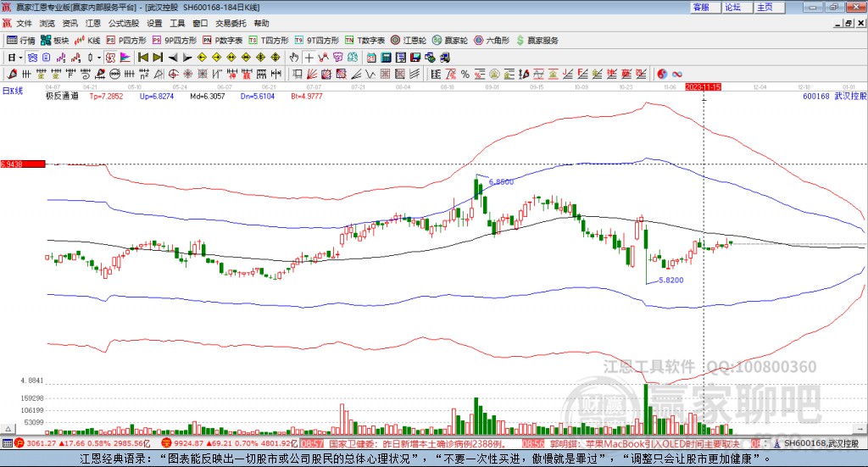Image resolution: width=868 pixels, height=467 pixels.
Task: Click the black left arrow icon
Action: click(173, 58)
